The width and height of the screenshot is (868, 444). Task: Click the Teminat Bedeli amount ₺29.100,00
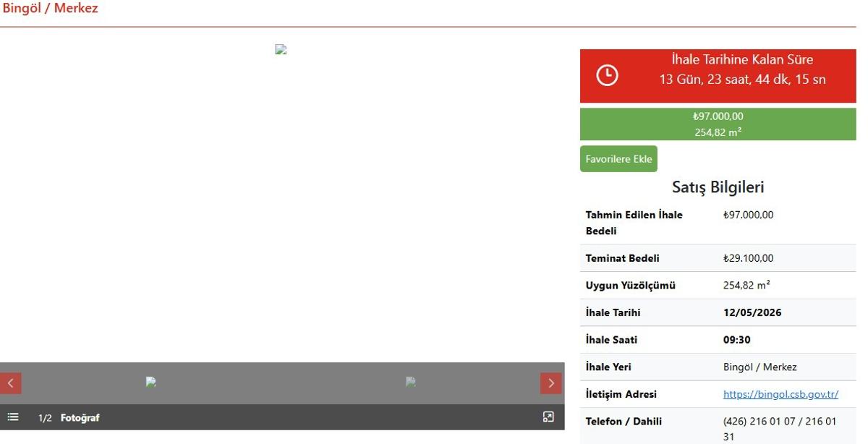[x=748, y=258]
